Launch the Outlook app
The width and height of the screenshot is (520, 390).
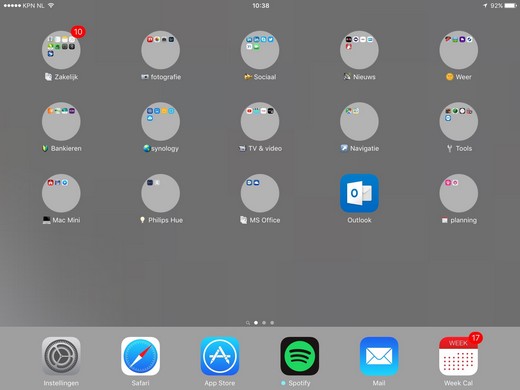tap(359, 193)
